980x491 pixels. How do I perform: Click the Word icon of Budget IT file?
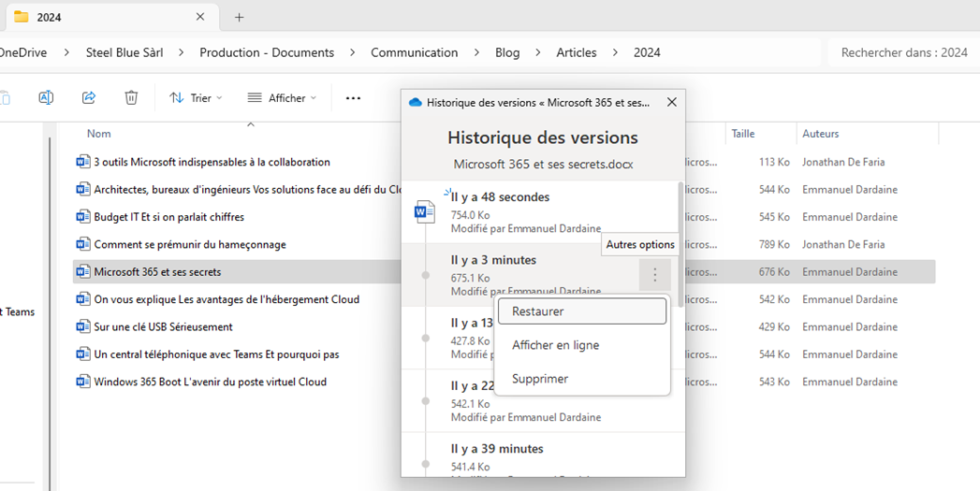(82, 217)
